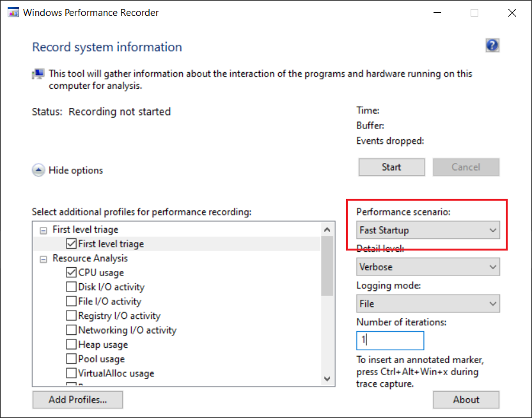532x418 pixels.
Task: Click the Start recording button
Action: coord(391,167)
